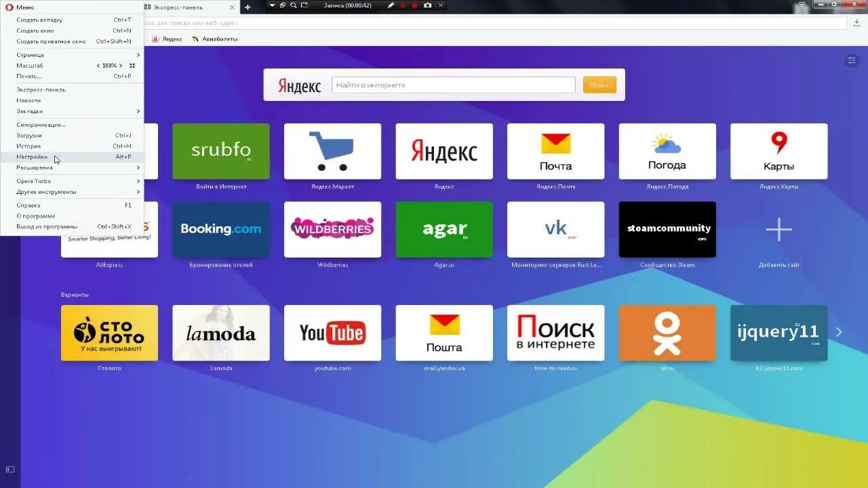Screen dimensions: 868x488
Task: Expand the Страница submenu
Action: tap(72, 55)
